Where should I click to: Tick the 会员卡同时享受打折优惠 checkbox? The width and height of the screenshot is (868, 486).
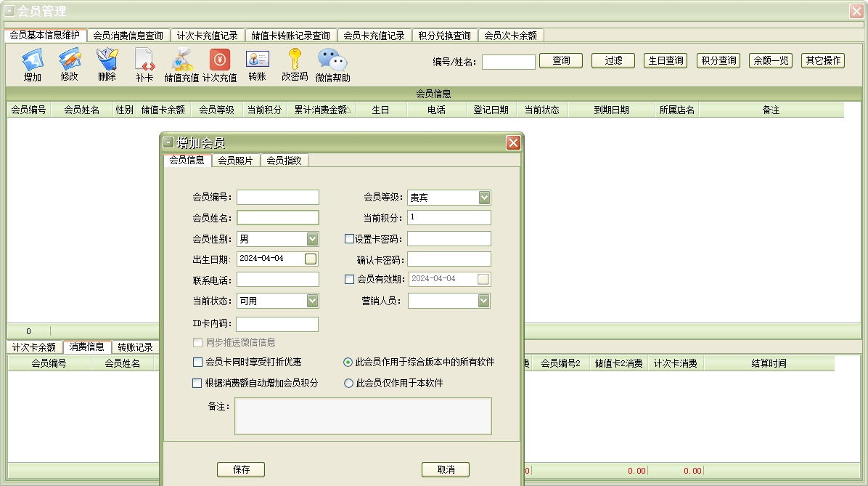coord(197,362)
